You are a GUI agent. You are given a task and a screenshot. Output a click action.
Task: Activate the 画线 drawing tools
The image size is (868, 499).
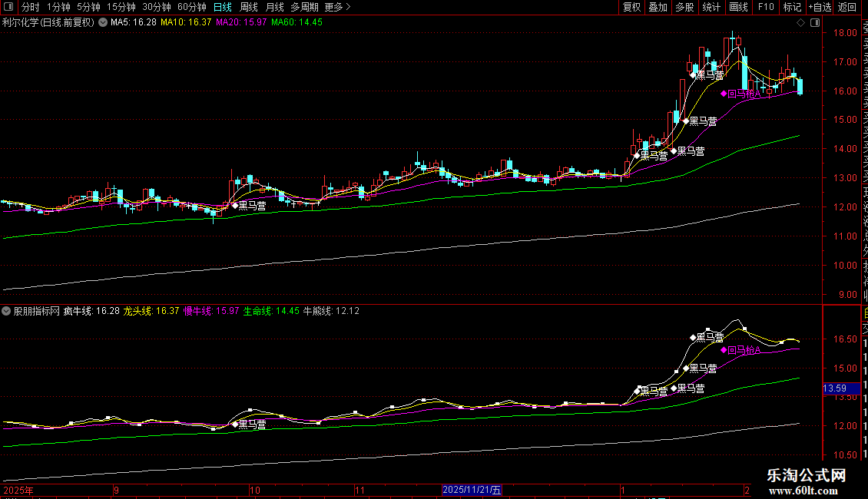point(738,7)
